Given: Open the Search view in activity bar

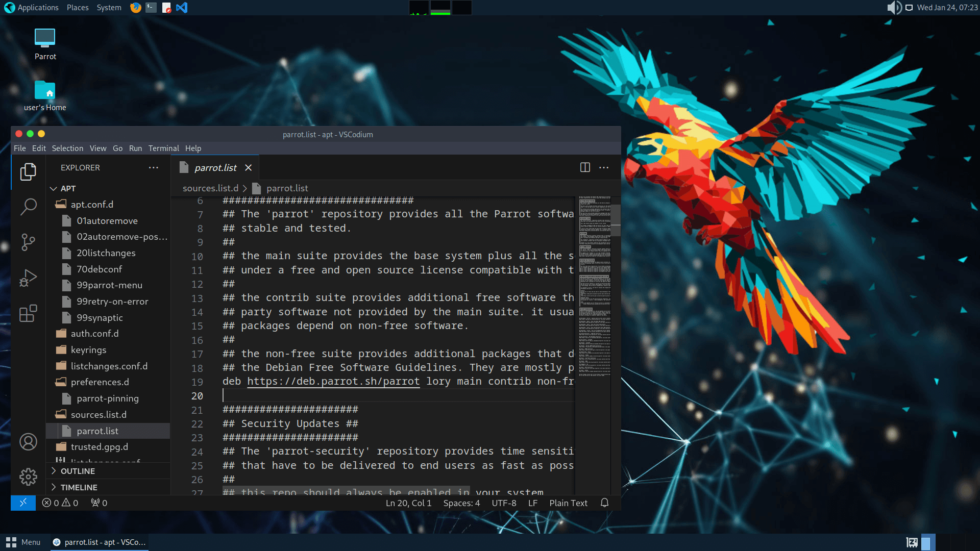Looking at the screenshot, I should (28, 207).
